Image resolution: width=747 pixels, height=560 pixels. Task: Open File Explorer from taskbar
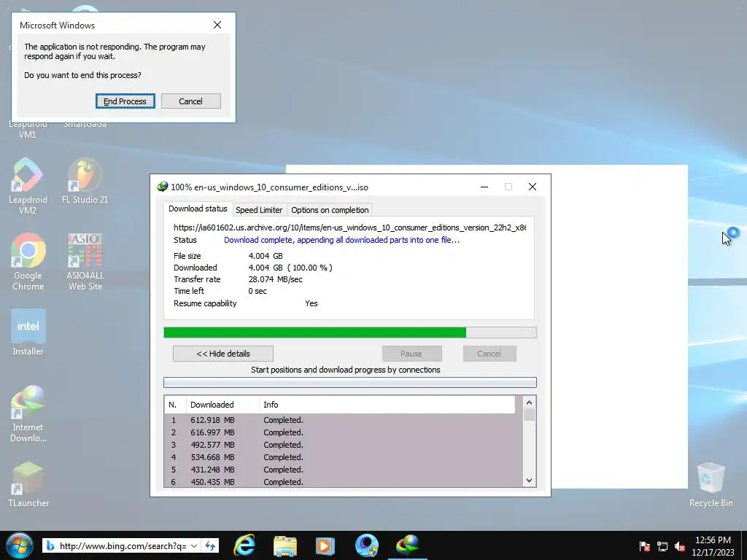coord(285,545)
